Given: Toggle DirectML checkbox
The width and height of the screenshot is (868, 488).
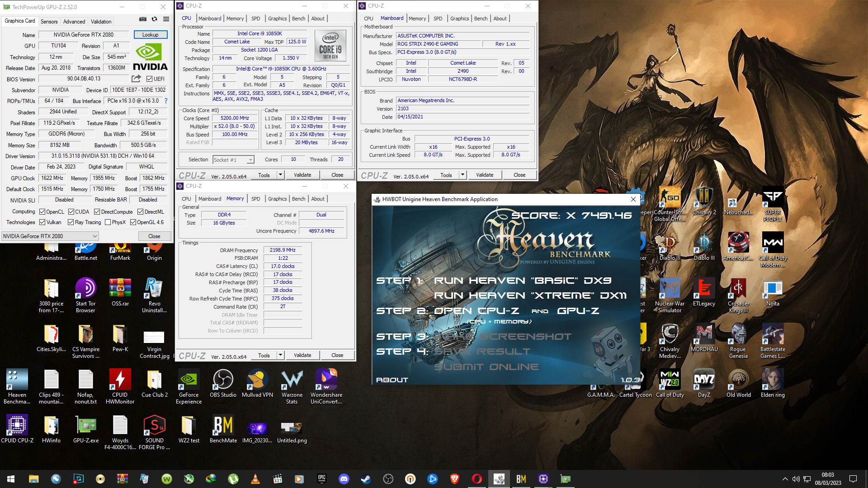Looking at the screenshot, I should 140,211.
